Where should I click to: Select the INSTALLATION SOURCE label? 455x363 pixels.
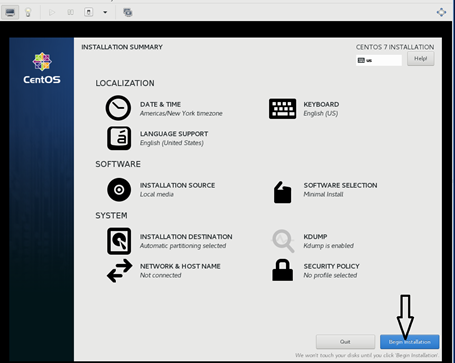click(x=177, y=185)
